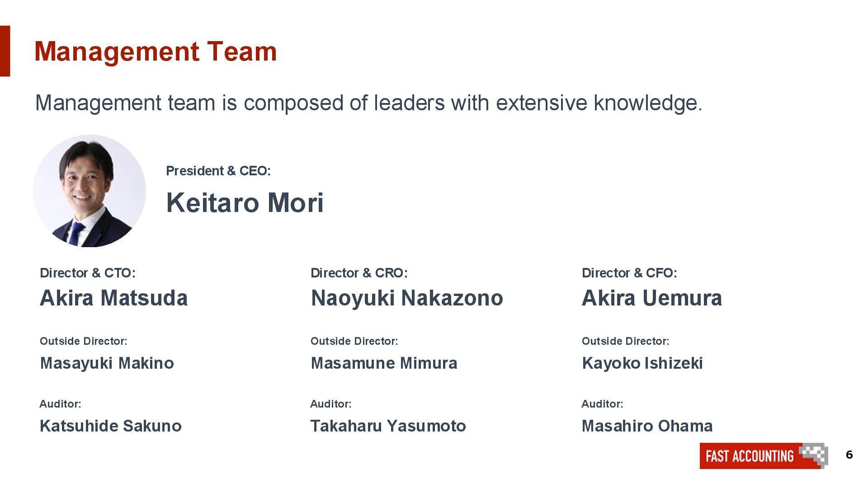Click the red accent bar beside title
Screen dimensions: 868x488
coord(5,51)
